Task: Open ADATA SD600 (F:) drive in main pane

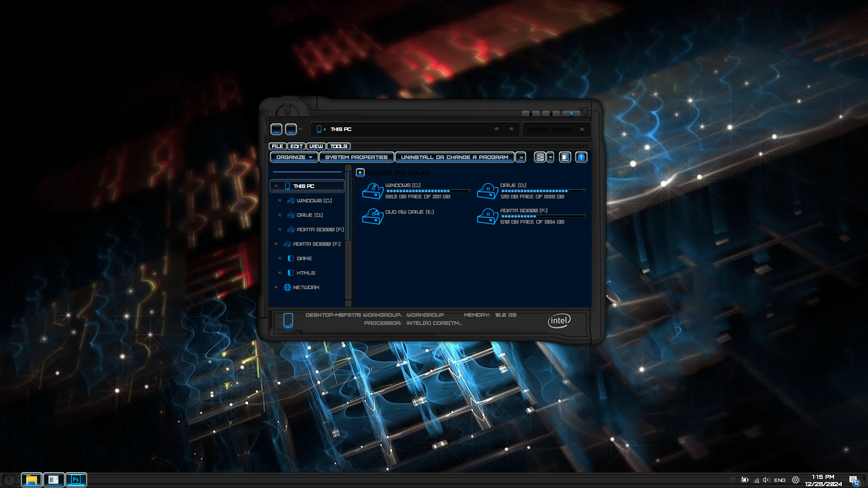Action: coord(487,216)
